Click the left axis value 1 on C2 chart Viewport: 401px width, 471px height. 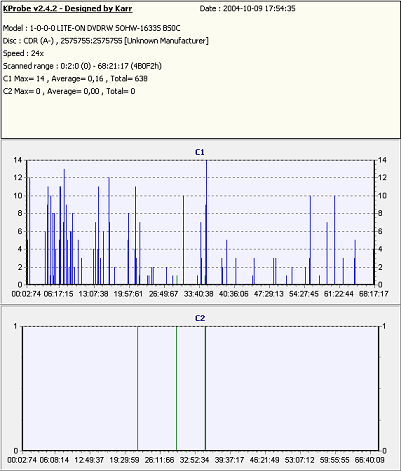pyautogui.click(x=15, y=326)
